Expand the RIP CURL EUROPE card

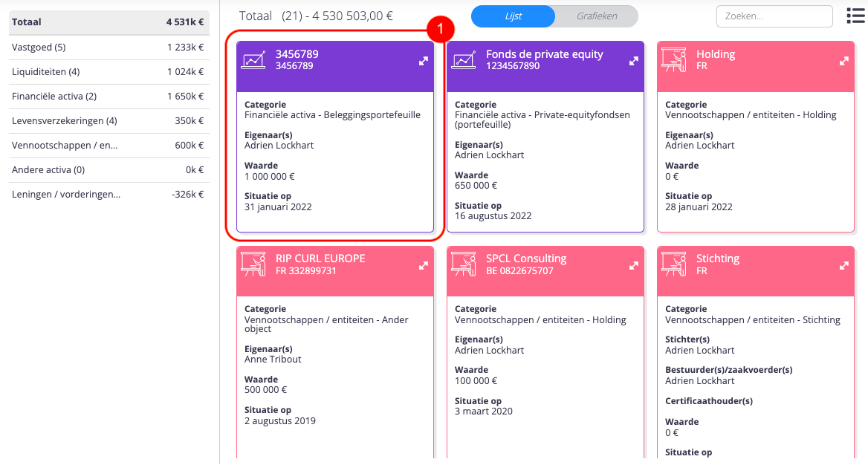tap(424, 265)
